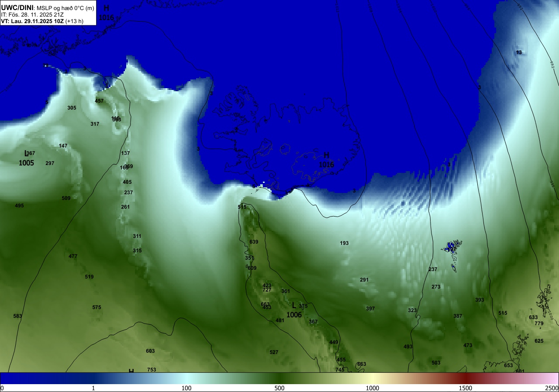The height and width of the screenshot is (392, 559).
Task: Click the map height value 625
Action: 539,341
